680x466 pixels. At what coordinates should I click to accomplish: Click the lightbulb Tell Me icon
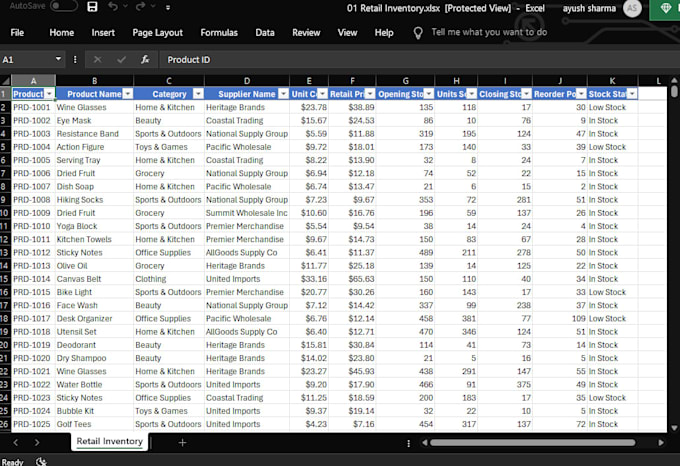pyautogui.click(x=418, y=33)
